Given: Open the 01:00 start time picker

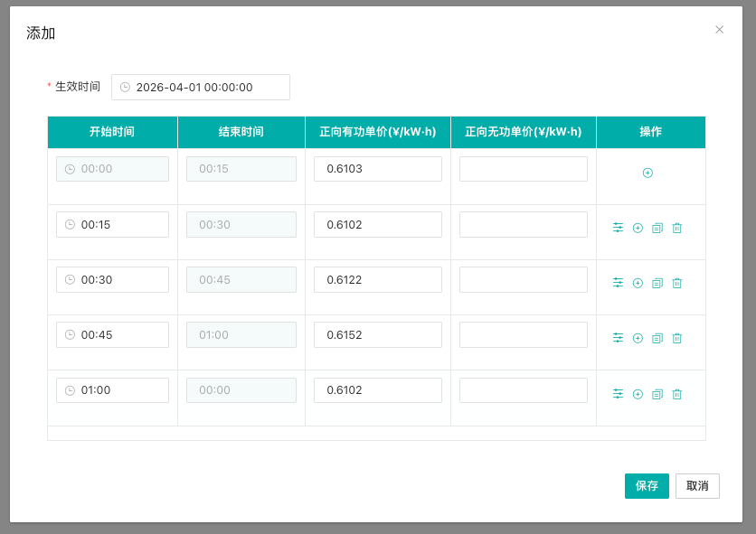Looking at the screenshot, I should point(112,390).
